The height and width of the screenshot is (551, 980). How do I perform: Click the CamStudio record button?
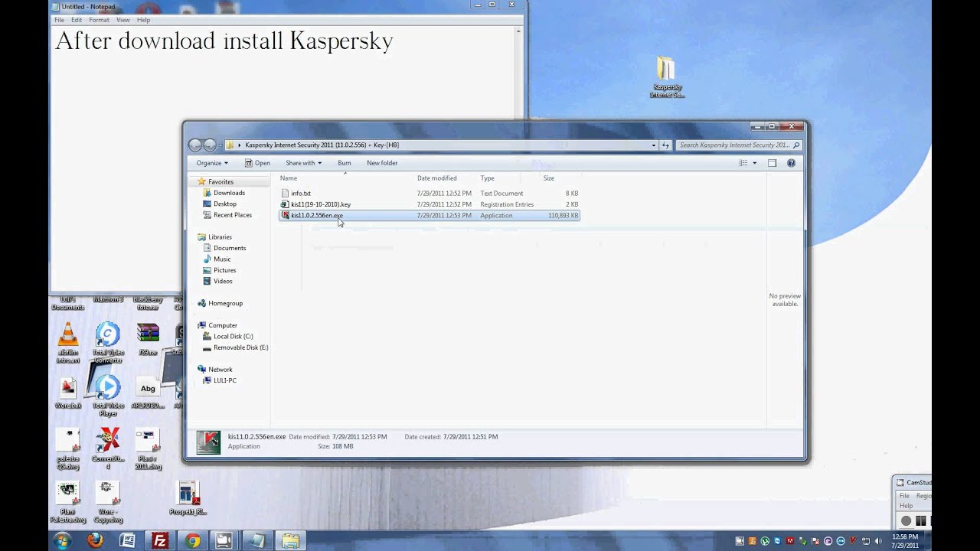(906, 520)
